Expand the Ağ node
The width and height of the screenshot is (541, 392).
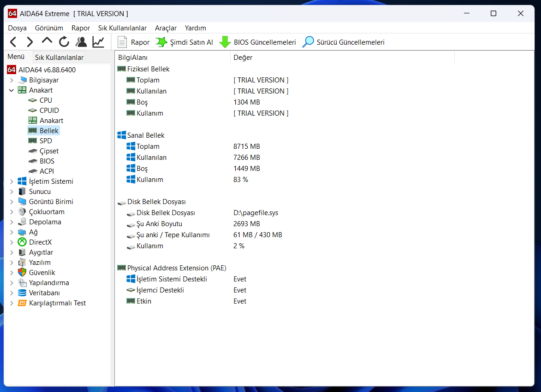12,232
